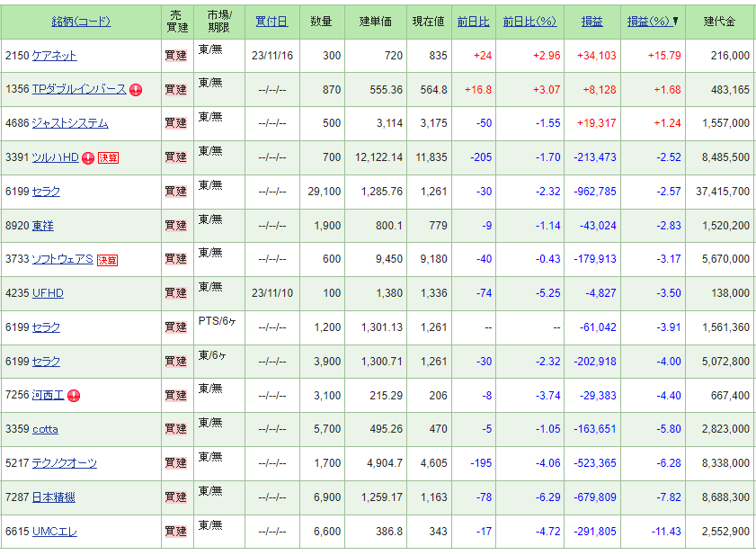Click 買建 label in ケアネット row
The image size is (756, 555).
(175, 56)
